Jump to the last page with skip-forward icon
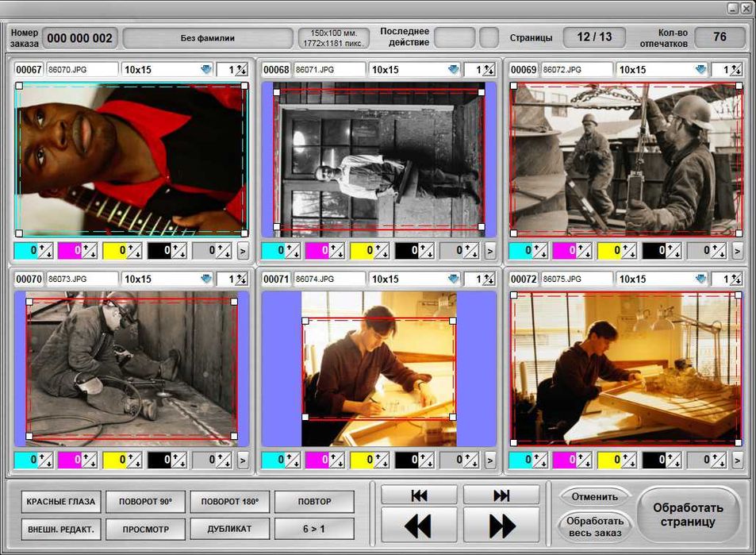 point(501,495)
